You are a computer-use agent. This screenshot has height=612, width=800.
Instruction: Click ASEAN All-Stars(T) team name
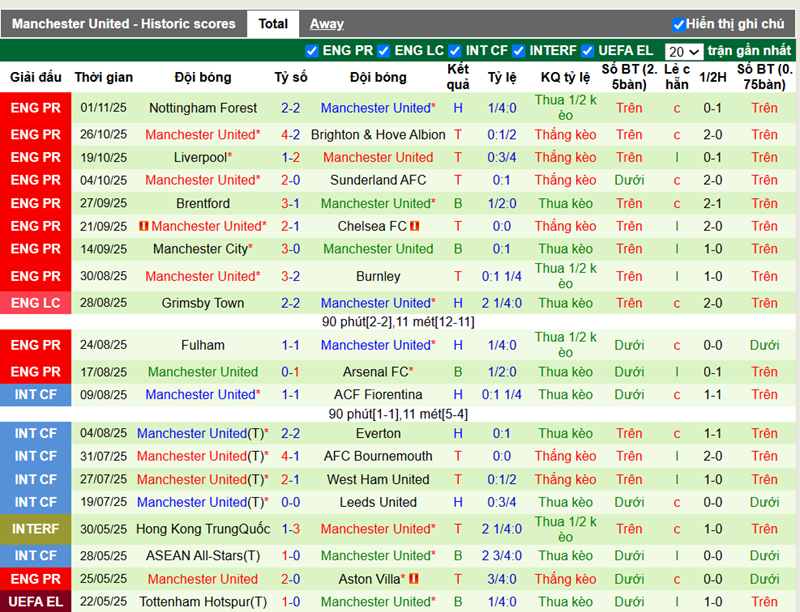(x=203, y=556)
